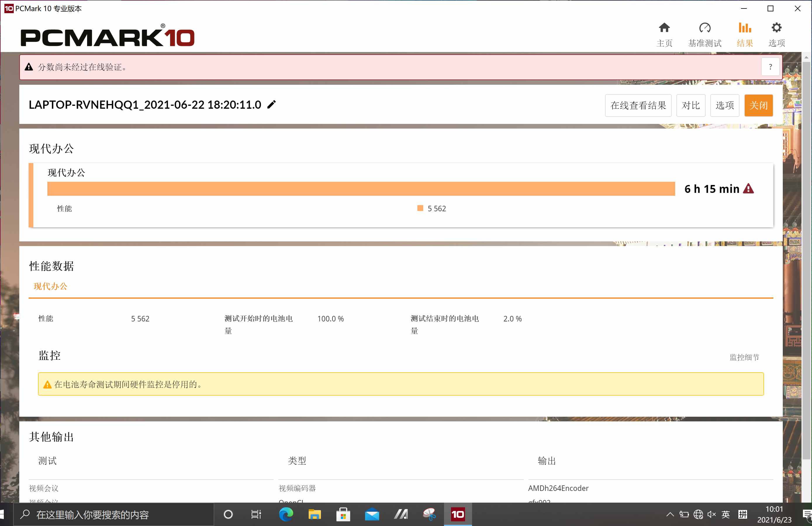The width and height of the screenshot is (812, 526).
Task: Click the 类型 column header
Action: click(297, 461)
